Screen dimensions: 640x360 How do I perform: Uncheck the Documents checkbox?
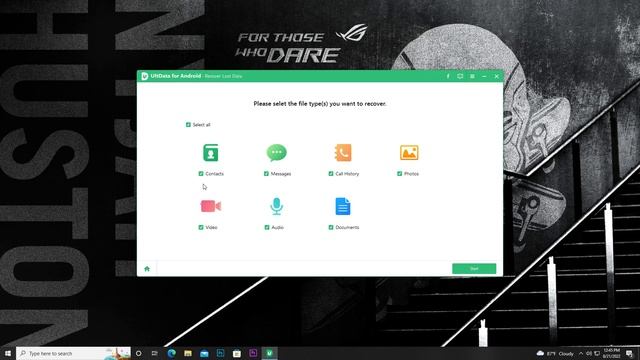[x=331, y=227]
